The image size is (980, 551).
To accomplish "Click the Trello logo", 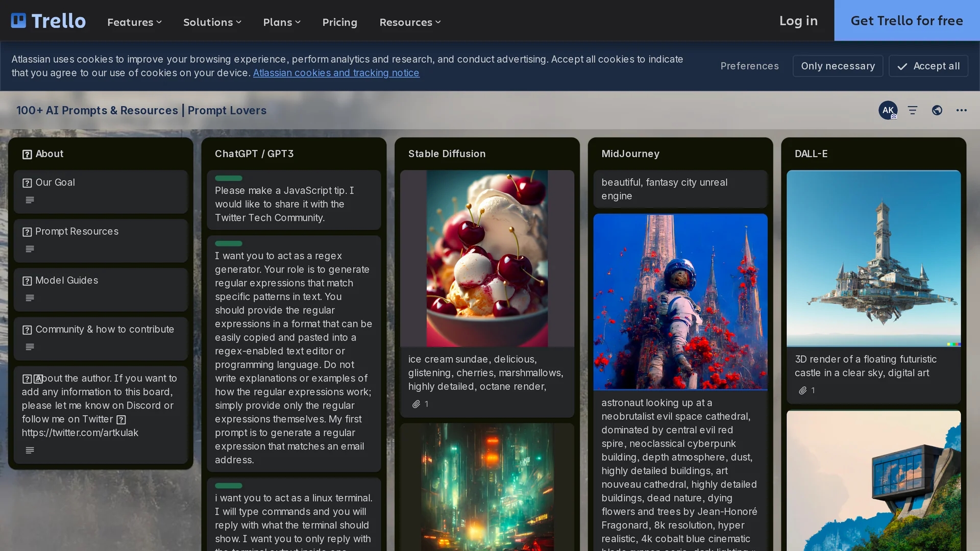I will 48,21.
